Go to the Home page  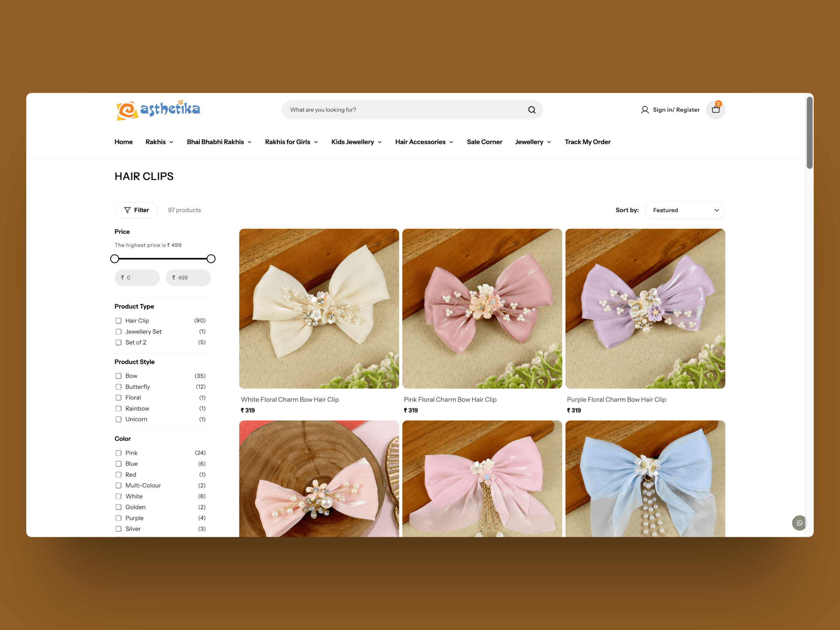tap(123, 142)
